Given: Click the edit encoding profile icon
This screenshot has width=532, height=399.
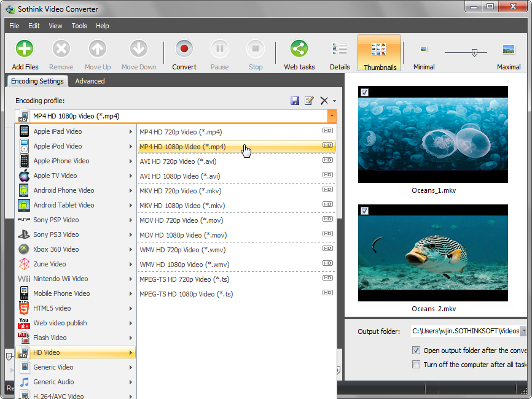Looking at the screenshot, I should point(309,101).
